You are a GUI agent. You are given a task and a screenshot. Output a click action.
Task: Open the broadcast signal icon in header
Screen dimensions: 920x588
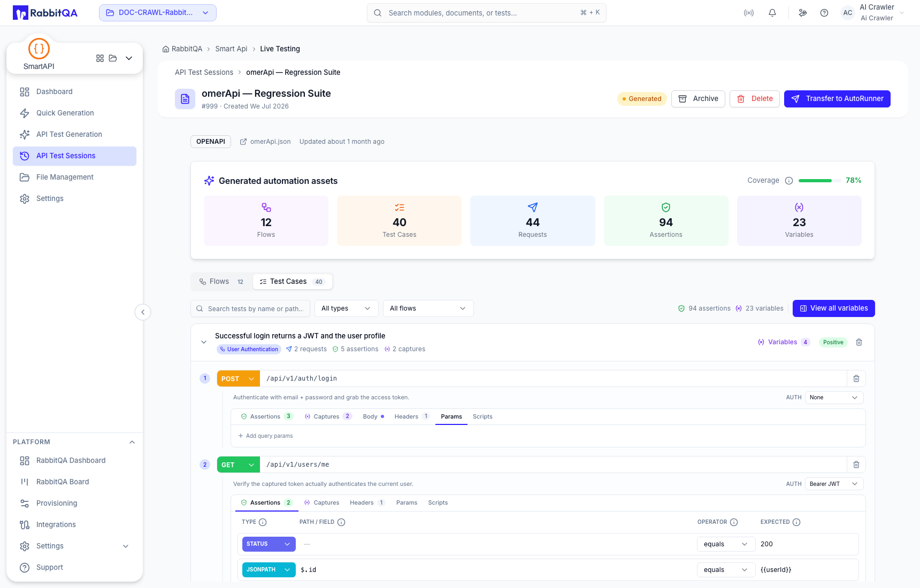tap(749, 13)
